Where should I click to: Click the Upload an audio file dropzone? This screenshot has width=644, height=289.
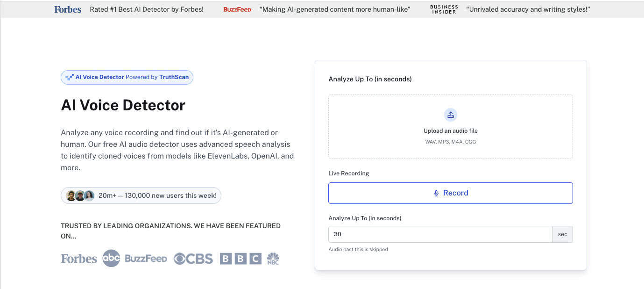click(450, 127)
